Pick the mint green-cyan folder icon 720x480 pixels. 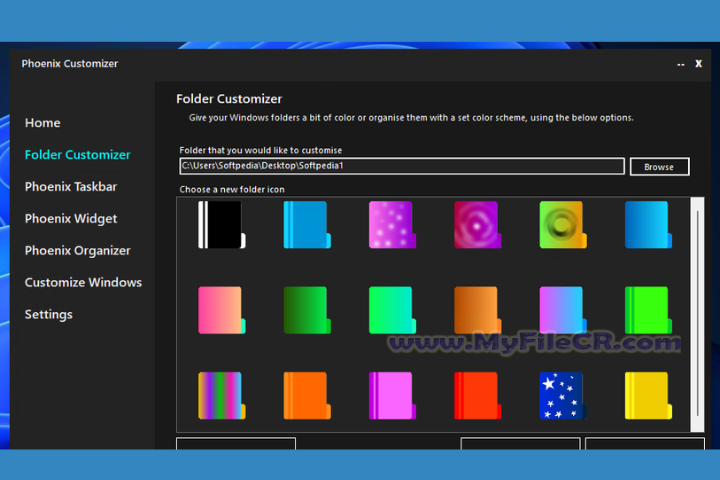(x=393, y=310)
